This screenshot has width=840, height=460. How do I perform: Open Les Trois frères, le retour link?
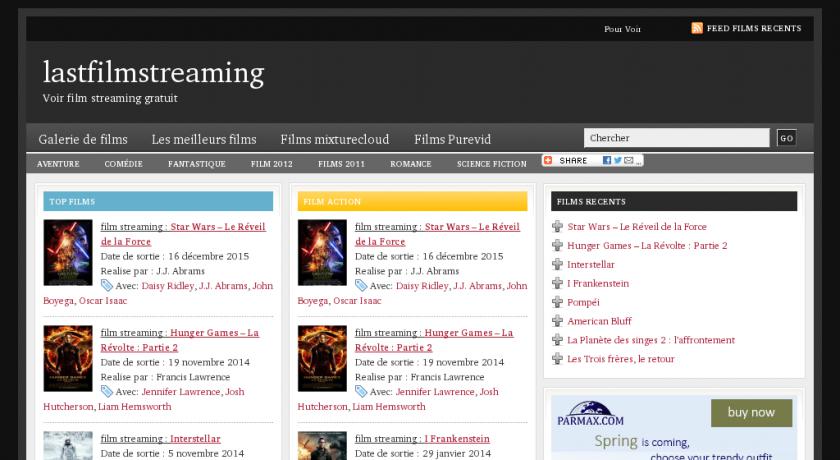pos(621,359)
